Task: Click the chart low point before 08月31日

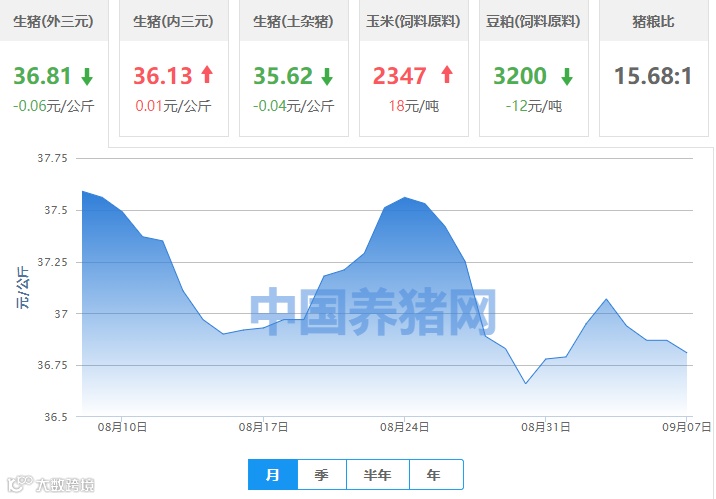Action: 526,383
